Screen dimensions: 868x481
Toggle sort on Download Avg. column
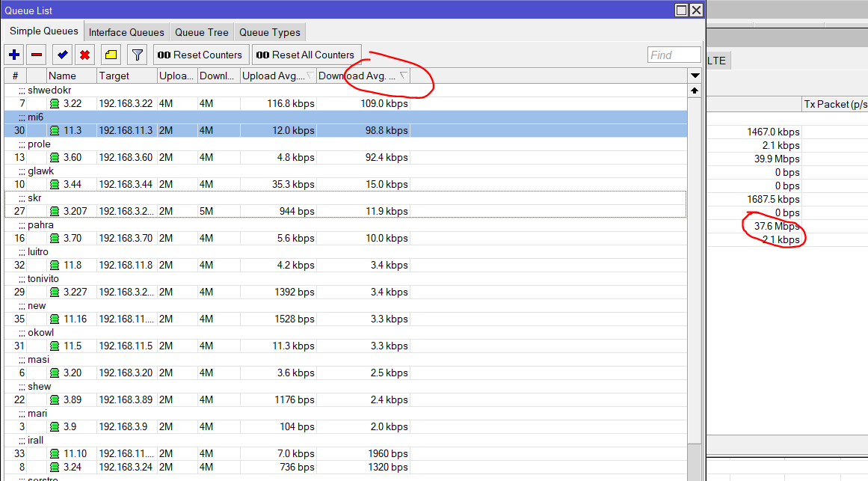pyautogui.click(x=363, y=76)
